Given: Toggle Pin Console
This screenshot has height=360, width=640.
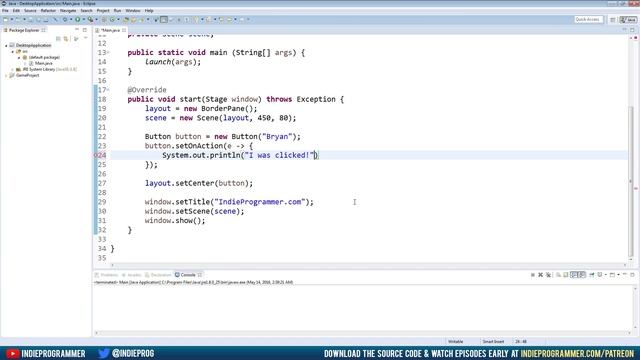Looking at the screenshot, I should pyautogui.click(x=591, y=275).
